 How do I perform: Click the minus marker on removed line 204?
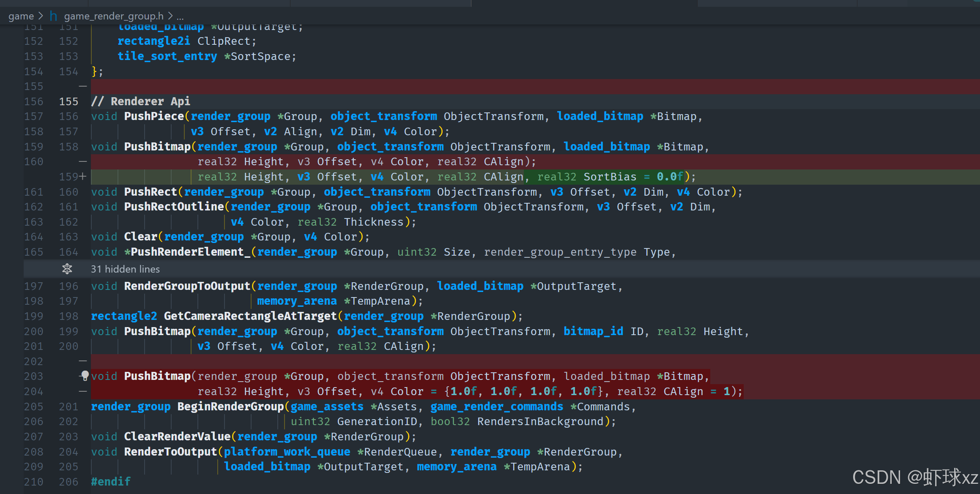[x=83, y=391]
